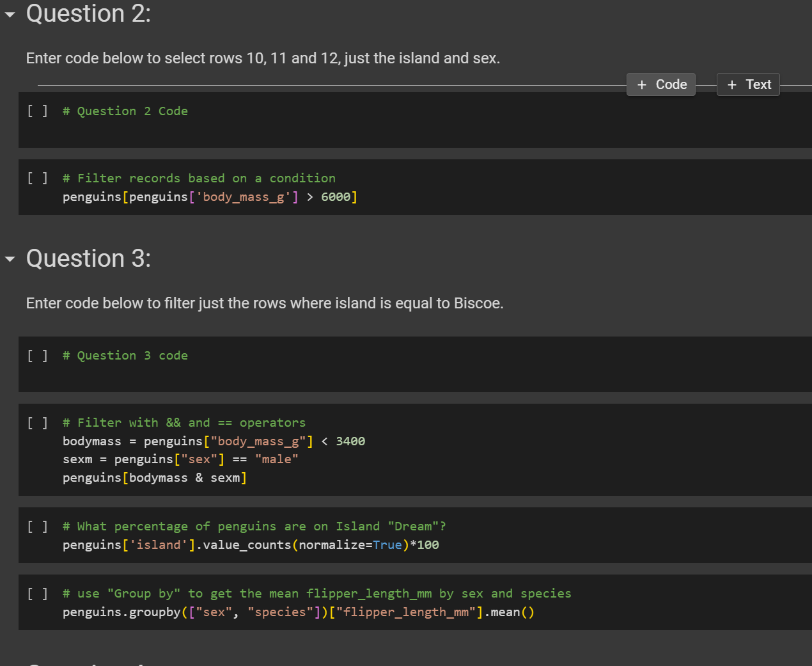Click the line "sexm = penguins["sex"] == "male""
Screen dimensions: 812x666
(x=179, y=459)
